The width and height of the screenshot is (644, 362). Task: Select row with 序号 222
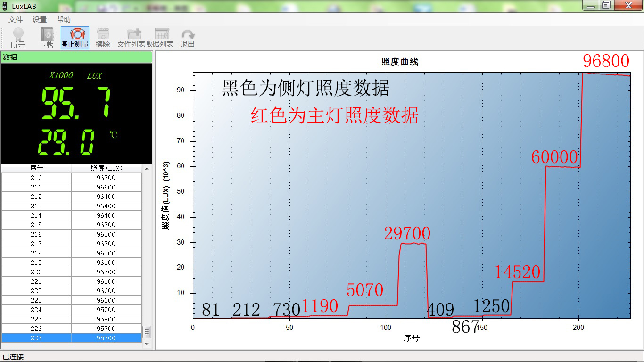click(72, 291)
